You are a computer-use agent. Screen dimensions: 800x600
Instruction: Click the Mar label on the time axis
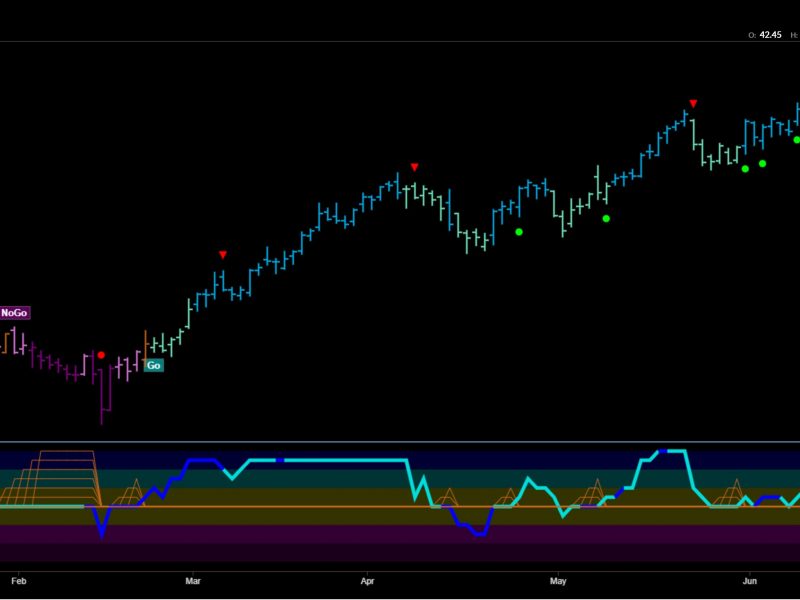[x=193, y=581]
